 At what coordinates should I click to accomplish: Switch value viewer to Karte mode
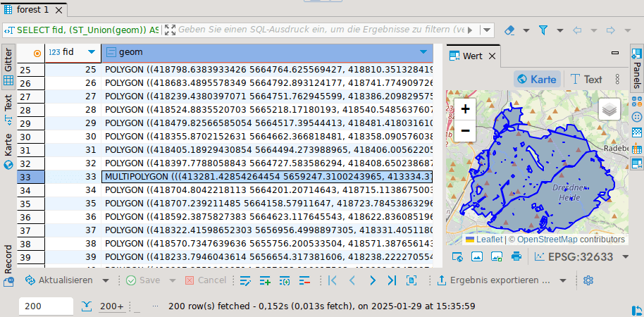pyautogui.click(x=537, y=79)
